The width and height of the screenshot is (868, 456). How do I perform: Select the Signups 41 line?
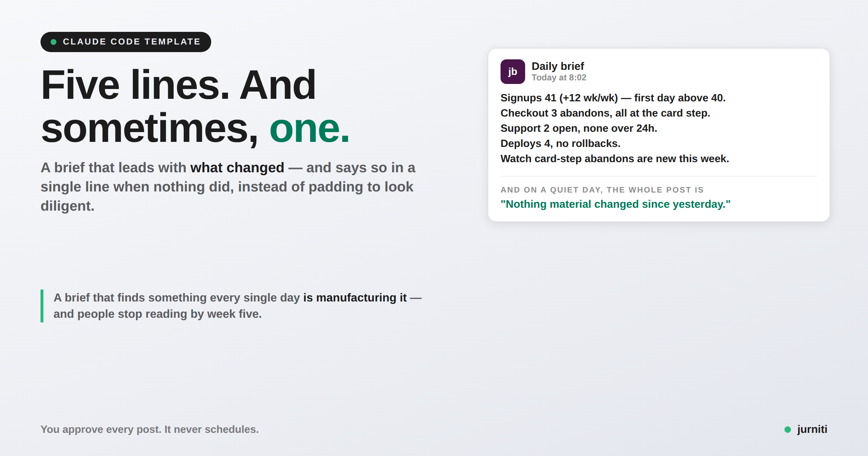click(613, 98)
